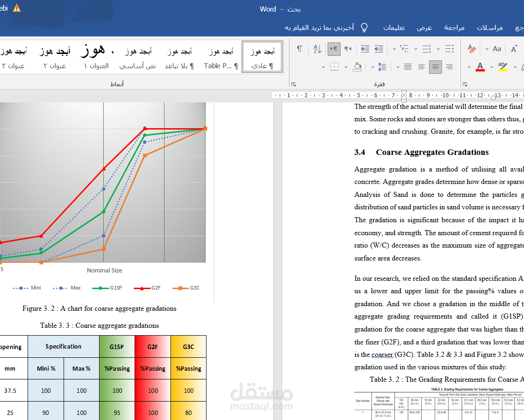
Task: Click hourglass indent marker on ruler
Action: pos(404,96)
